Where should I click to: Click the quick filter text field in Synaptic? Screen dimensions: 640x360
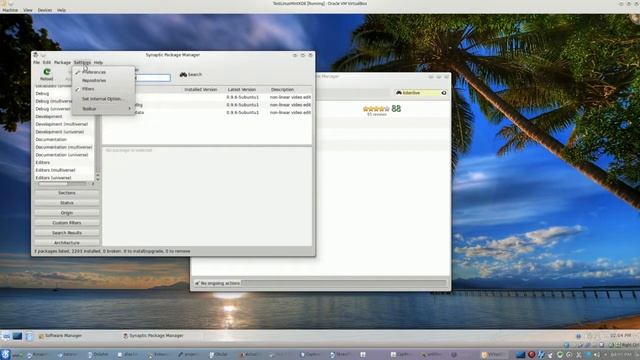pos(153,78)
